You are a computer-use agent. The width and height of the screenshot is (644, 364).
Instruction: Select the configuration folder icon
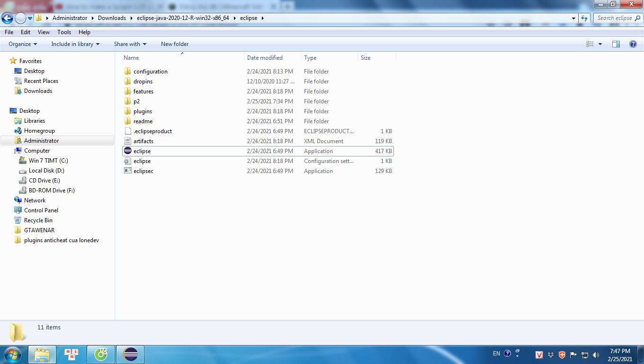click(x=127, y=72)
